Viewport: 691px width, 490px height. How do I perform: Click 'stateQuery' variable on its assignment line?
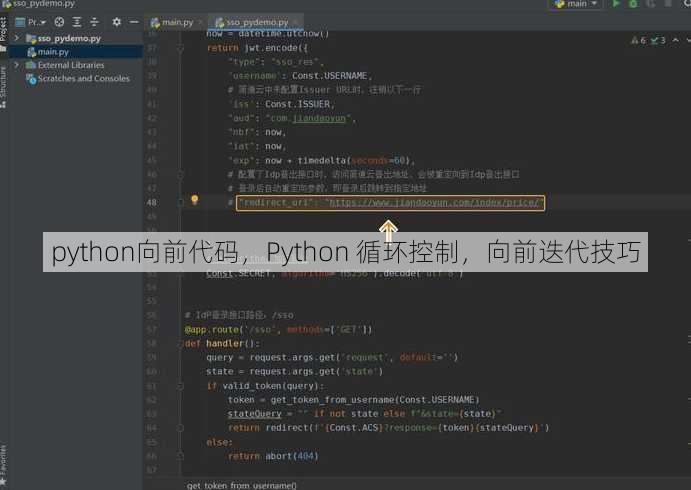254,414
